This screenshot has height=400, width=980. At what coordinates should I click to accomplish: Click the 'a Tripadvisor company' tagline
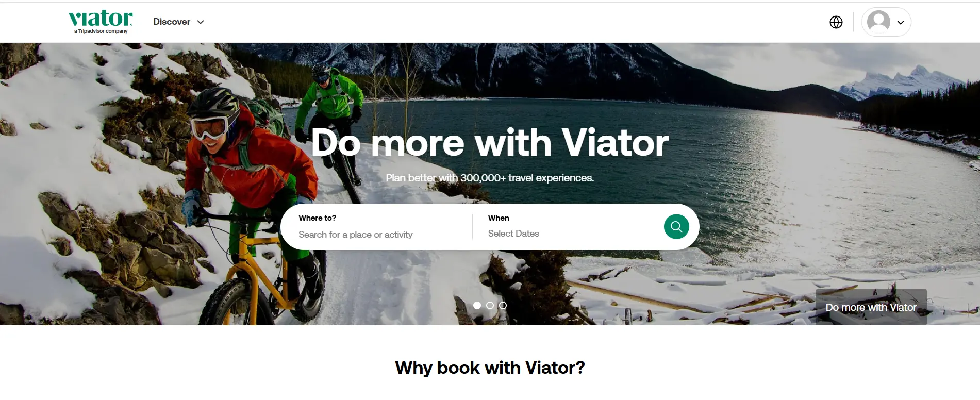coord(101,31)
